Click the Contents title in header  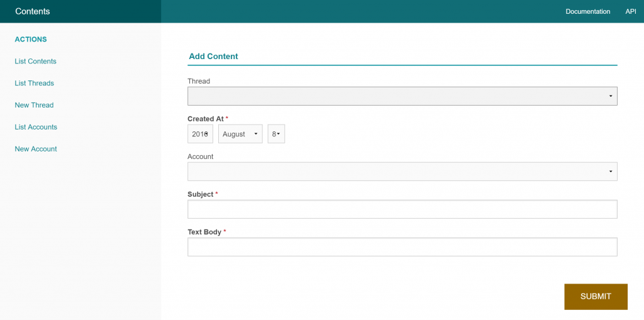point(33,11)
